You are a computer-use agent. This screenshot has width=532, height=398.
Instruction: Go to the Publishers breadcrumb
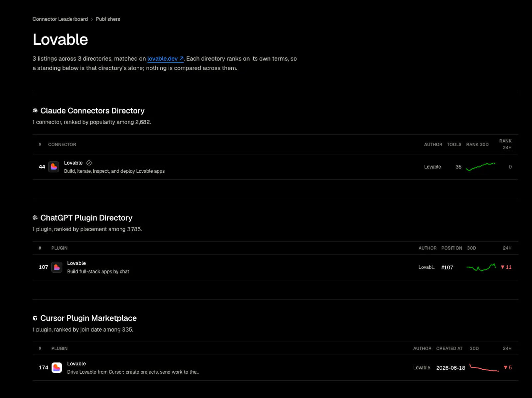click(108, 19)
